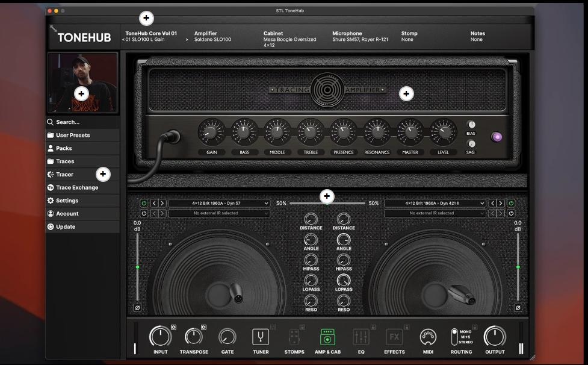Open User Presets in sidebar
Screen dimensions: 588x365
click(82, 135)
